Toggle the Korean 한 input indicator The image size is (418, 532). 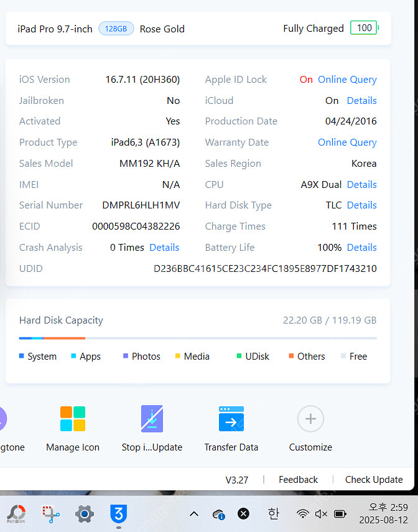click(274, 514)
